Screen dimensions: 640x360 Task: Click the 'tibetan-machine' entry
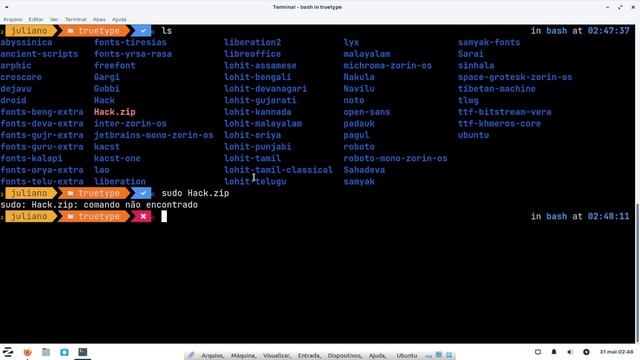497,89
